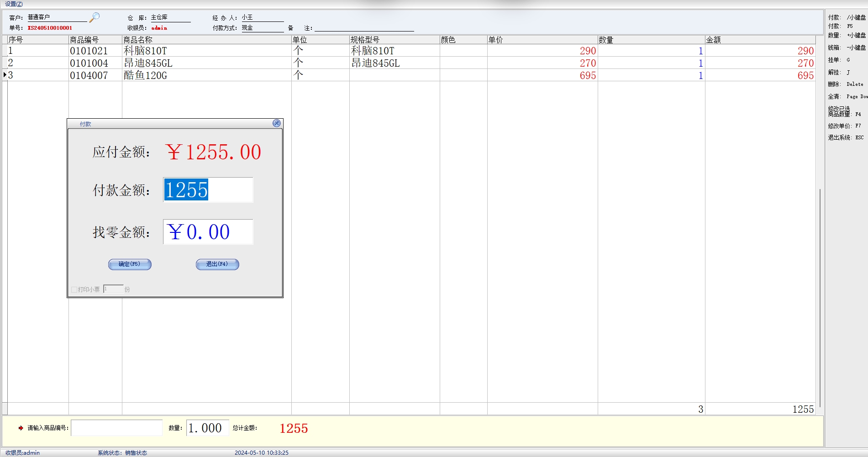This screenshot has height=457, width=868.
Task: Click the customer search magnifier icon
Action: 95,17
